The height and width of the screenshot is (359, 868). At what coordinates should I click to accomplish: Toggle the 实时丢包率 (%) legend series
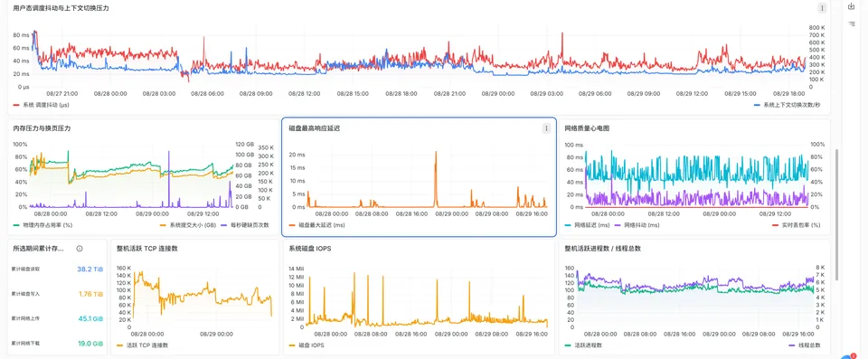click(x=796, y=225)
